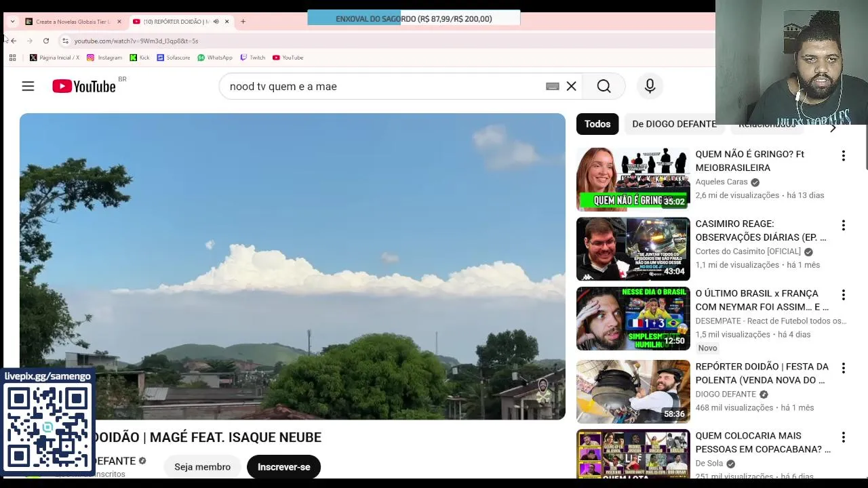Open options menu for COPACABANA video
Viewport: 868px width, 488px height.
pyautogui.click(x=844, y=437)
